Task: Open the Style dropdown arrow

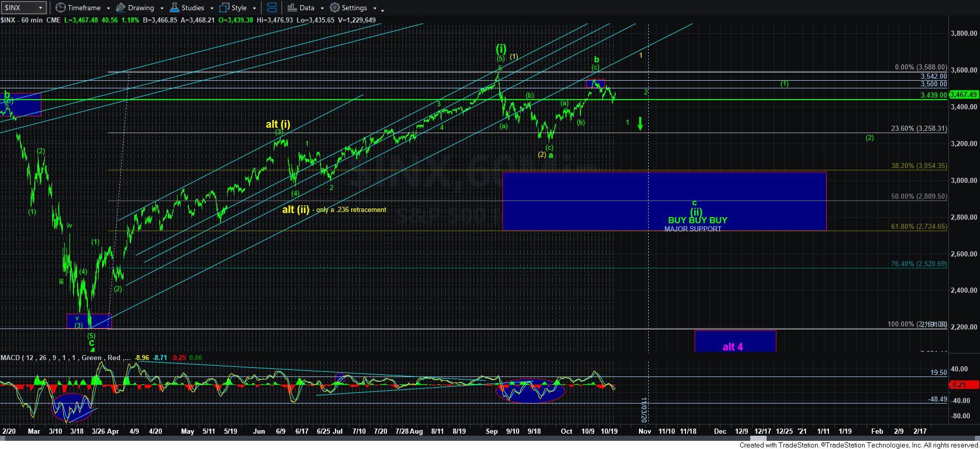Action: 254,8
